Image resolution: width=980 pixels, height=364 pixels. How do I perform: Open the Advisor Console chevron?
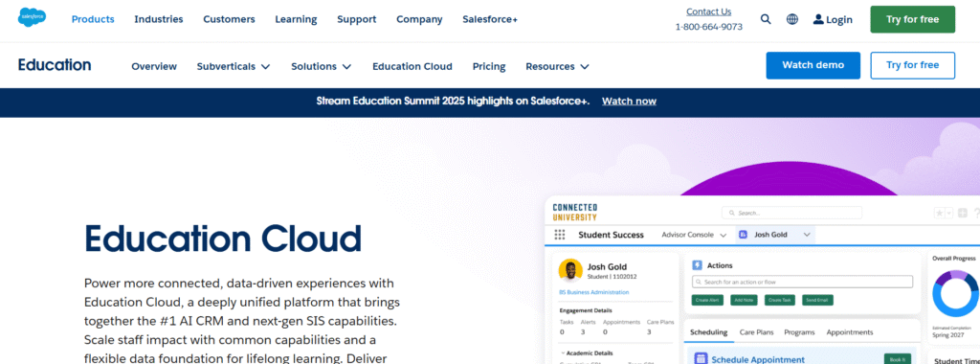pos(724,235)
